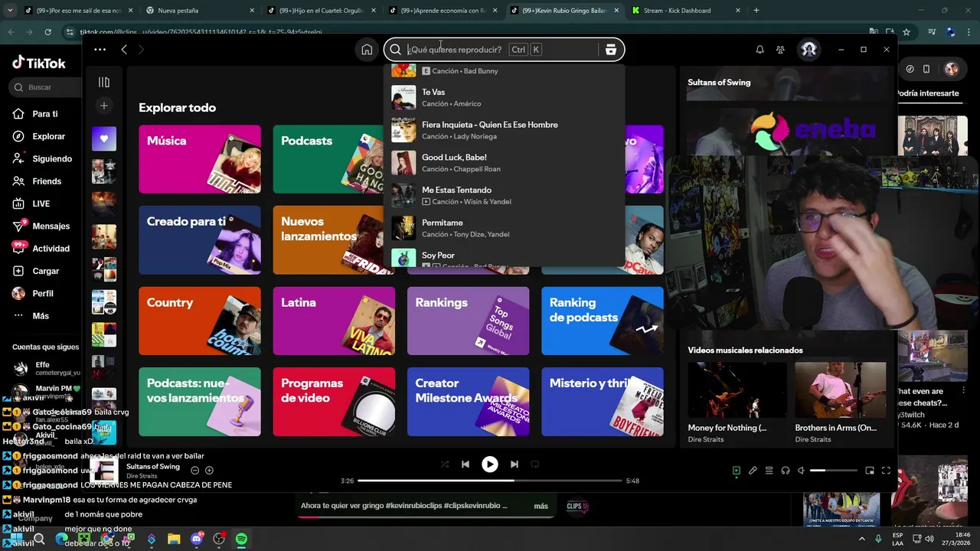Open Spotify from the Windows taskbar

[241, 540]
